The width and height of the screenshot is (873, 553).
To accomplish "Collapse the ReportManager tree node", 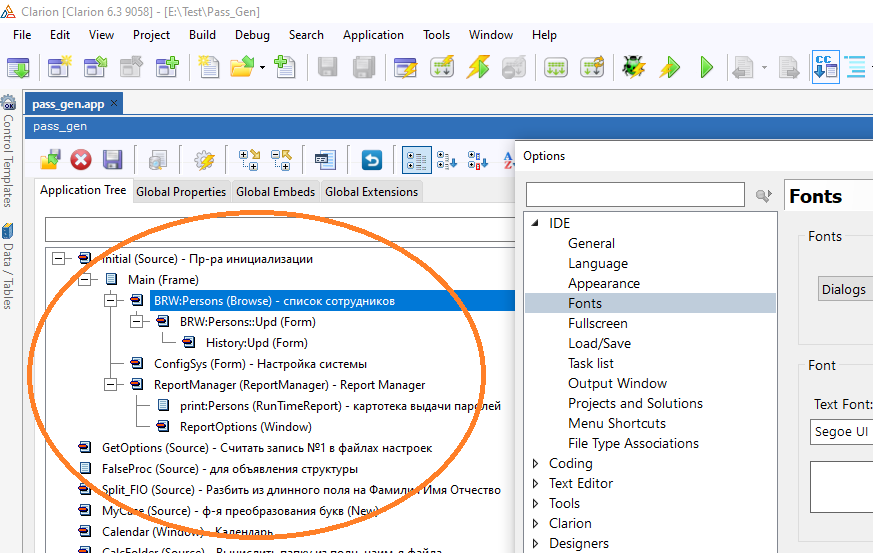I will (110, 384).
